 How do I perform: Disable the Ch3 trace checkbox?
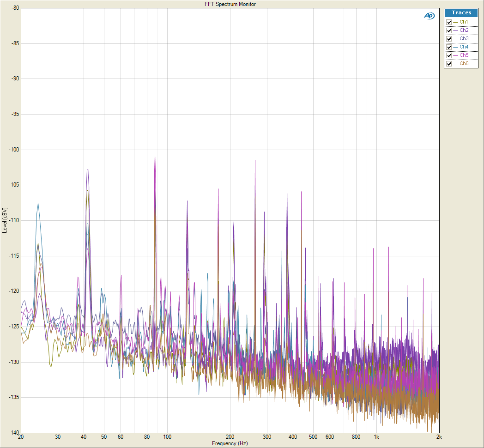click(x=449, y=39)
